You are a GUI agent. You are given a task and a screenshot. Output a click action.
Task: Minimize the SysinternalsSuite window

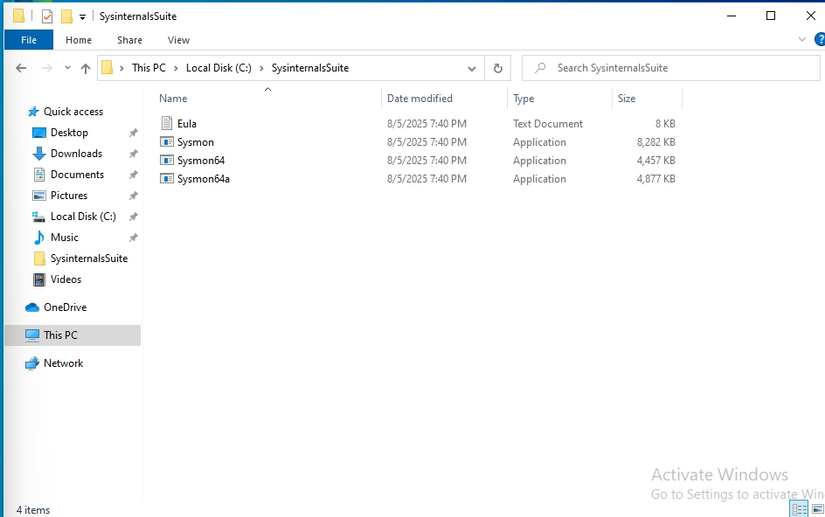pos(731,16)
